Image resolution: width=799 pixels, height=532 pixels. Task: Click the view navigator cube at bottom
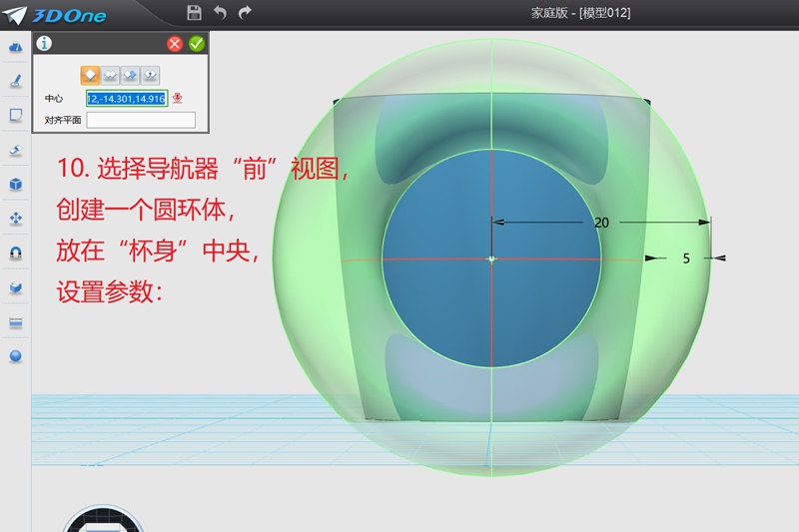pos(104,519)
